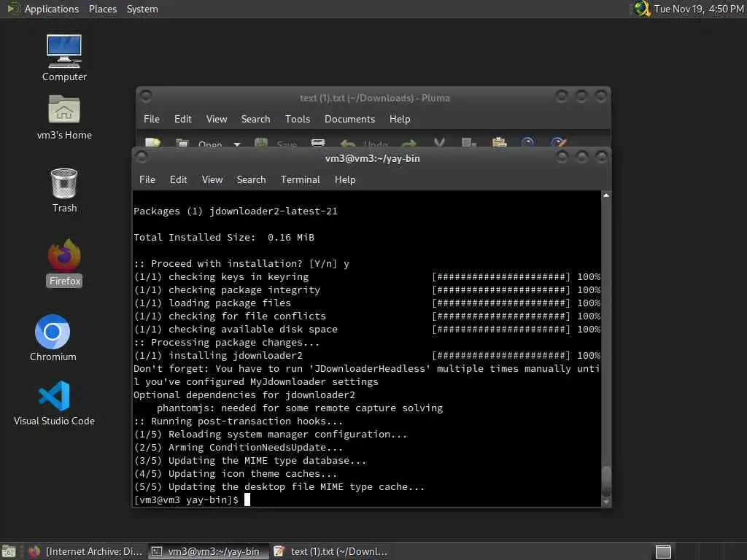Open Pluma's File menu
Viewport: 747px width, 560px height.
pos(152,119)
